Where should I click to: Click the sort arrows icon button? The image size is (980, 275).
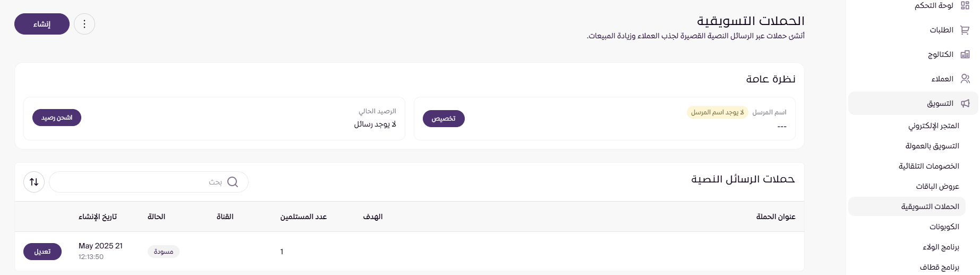(x=34, y=182)
